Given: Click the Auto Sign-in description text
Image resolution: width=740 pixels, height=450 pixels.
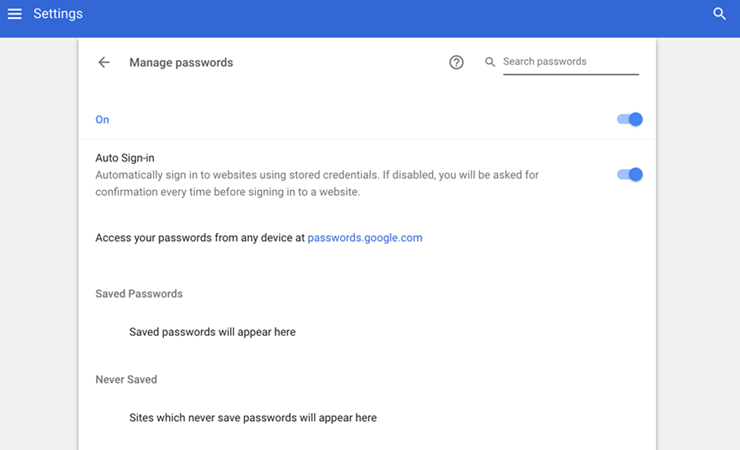Looking at the screenshot, I should (317, 183).
